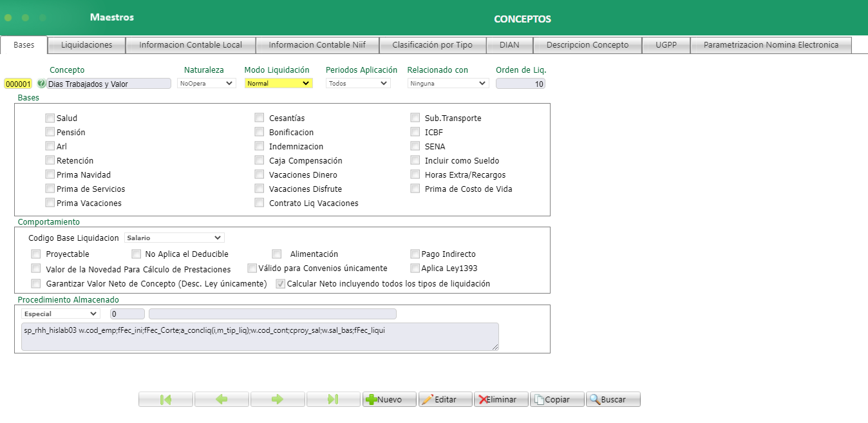Toggle the Caja Compensación checkbox
This screenshot has width=868, height=423.
[x=259, y=160]
